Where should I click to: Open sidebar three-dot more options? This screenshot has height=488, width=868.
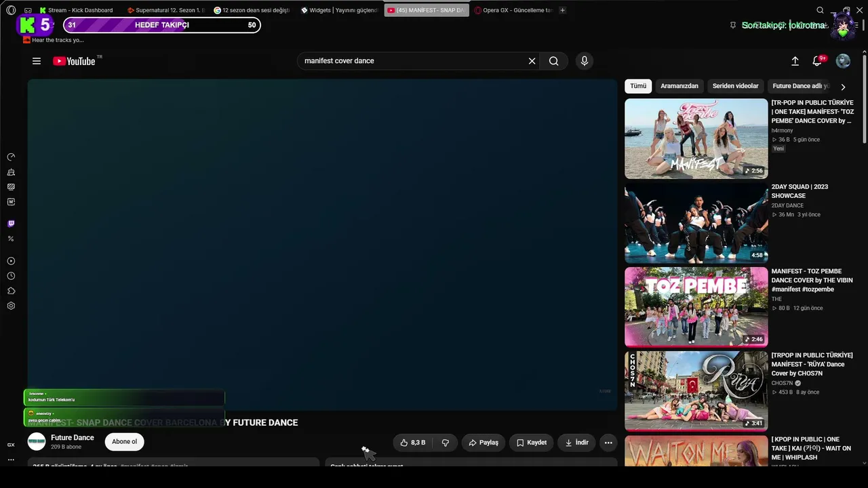tap(11, 460)
